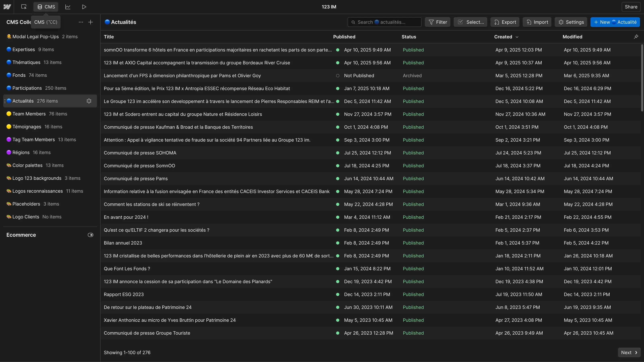Open the Thématiques collection
The width and height of the screenshot is (644, 362).
coord(50,62)
